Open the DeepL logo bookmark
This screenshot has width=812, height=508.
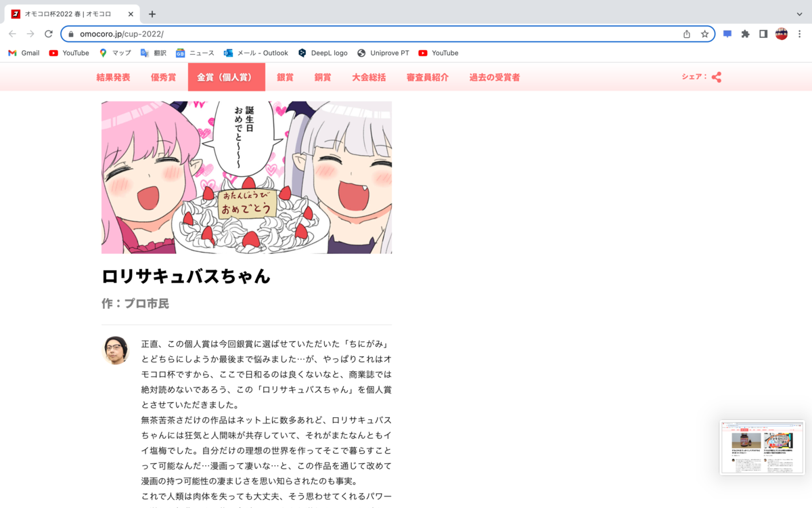click(x=322, y=53)
